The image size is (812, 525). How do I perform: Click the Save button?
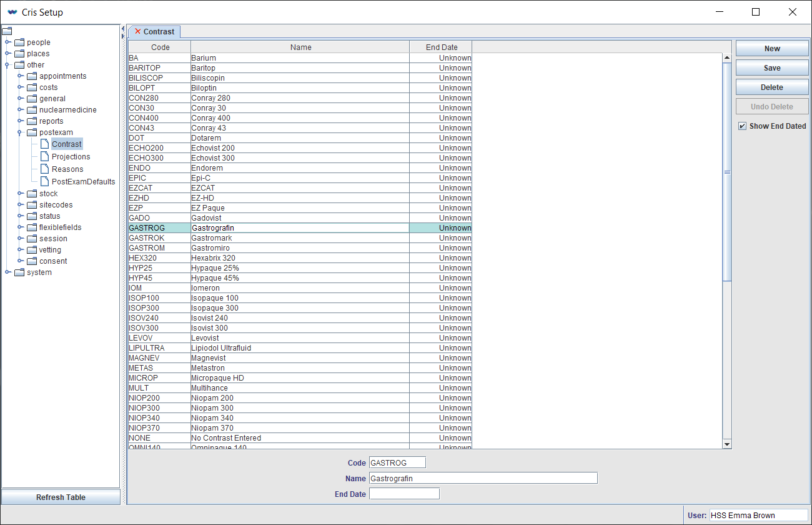(772, 68)
